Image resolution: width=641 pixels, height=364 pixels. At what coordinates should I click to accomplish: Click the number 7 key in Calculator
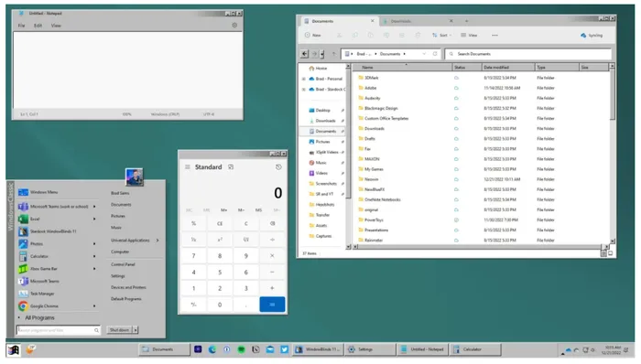point(194,256)
